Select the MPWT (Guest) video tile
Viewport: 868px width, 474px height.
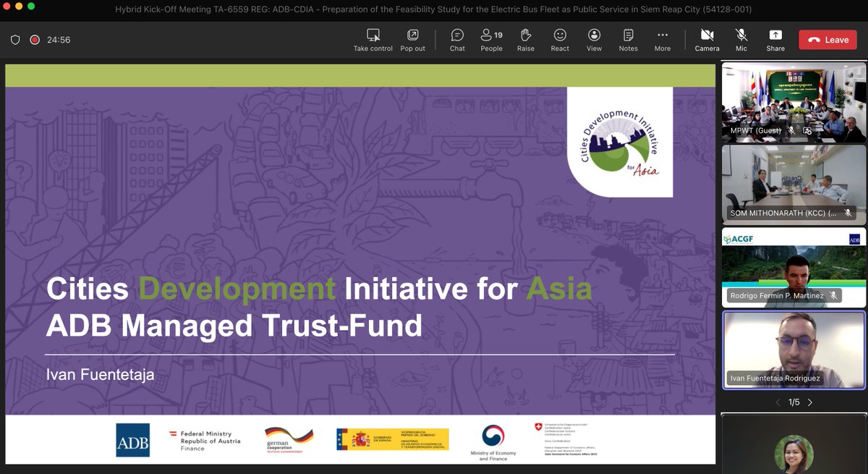tap(793, 102)
